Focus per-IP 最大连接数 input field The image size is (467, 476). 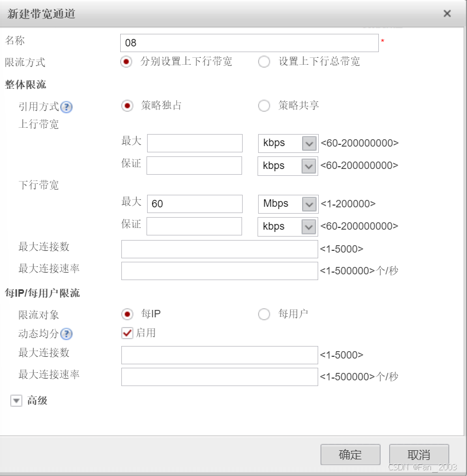(220, 355)
